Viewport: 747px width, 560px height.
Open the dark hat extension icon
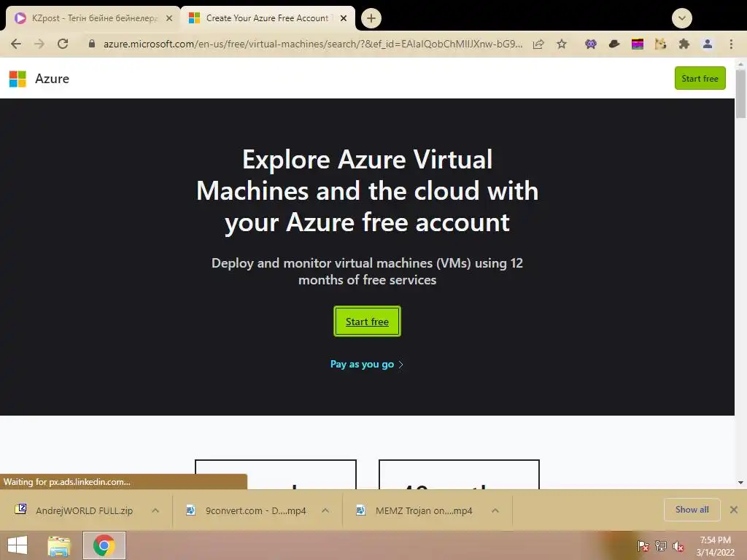click(614, 44)
